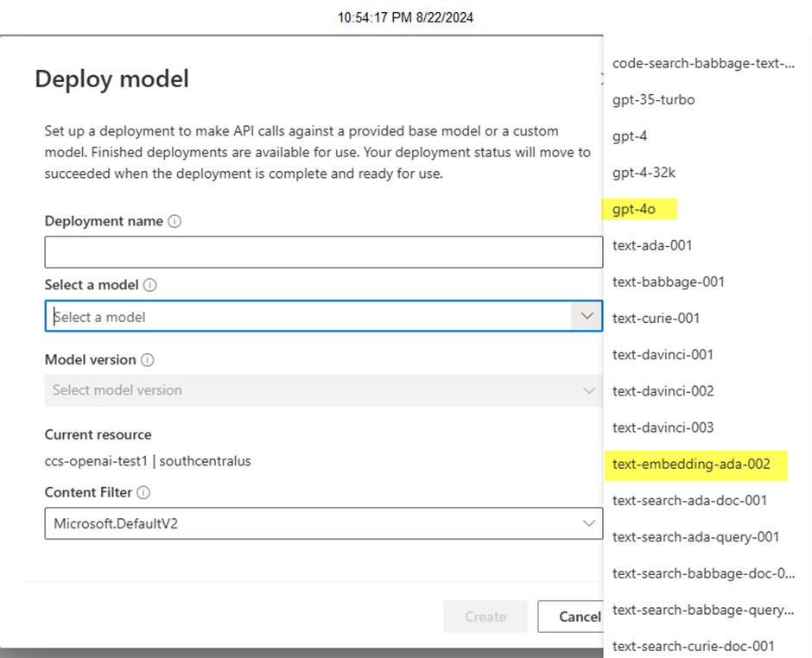
Task: Click the Model version info icon
Action: click(148, 360)
